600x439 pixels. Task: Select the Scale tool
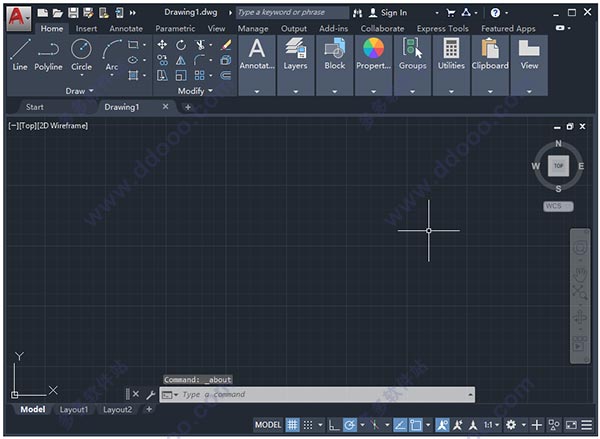(x=181, y=75)
